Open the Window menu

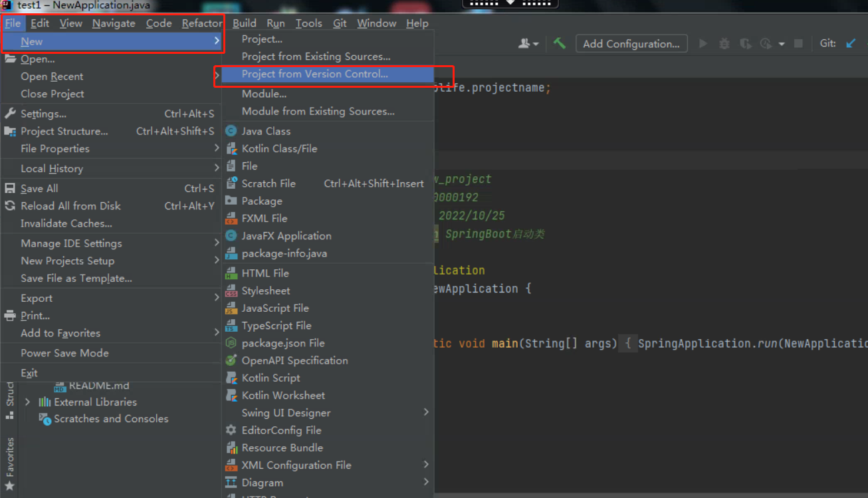pos(376,23)
